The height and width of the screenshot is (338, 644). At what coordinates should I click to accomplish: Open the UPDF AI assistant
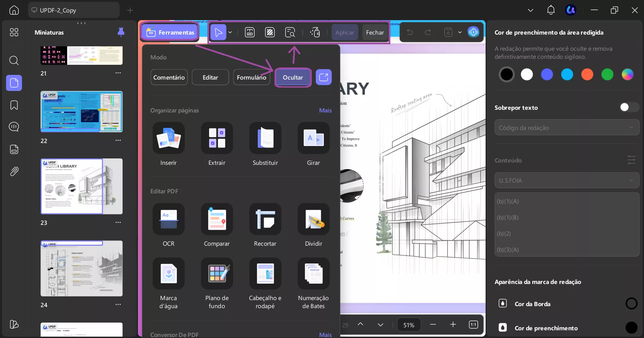(474, 32)
